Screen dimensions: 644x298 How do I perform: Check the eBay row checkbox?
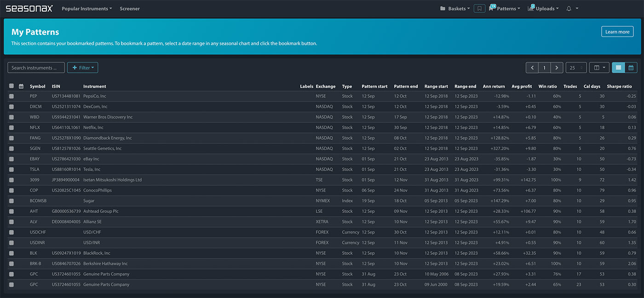pyautogui.click(x=11, y=159)
